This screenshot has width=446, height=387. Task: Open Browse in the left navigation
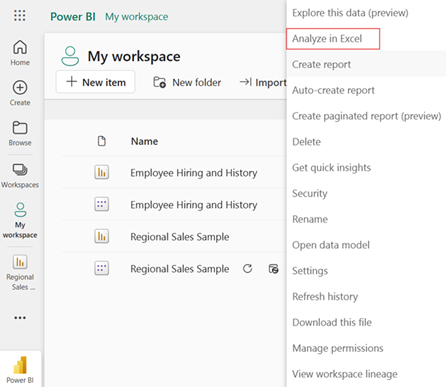20,133
